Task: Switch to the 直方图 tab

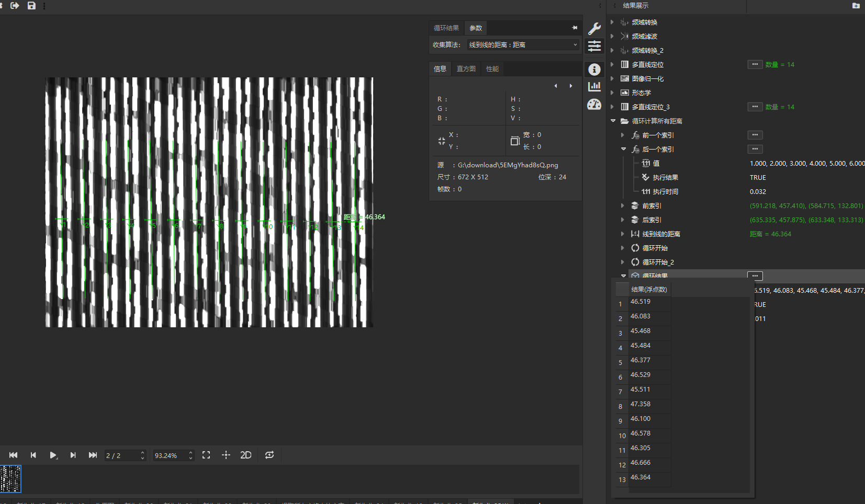Action: click(466, 69)
